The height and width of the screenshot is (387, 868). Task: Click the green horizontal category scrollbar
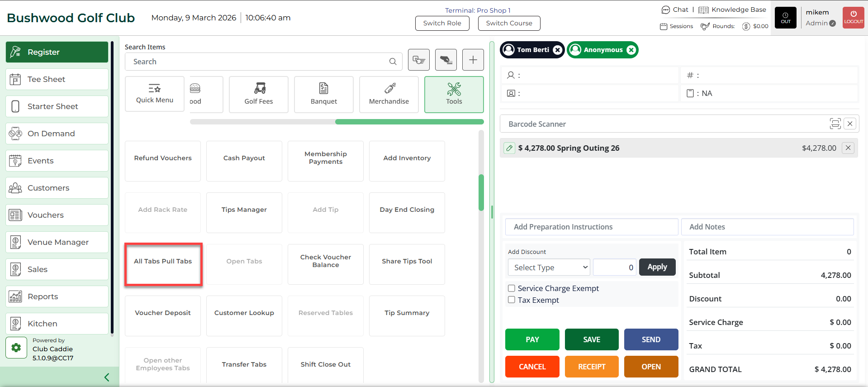409,122
